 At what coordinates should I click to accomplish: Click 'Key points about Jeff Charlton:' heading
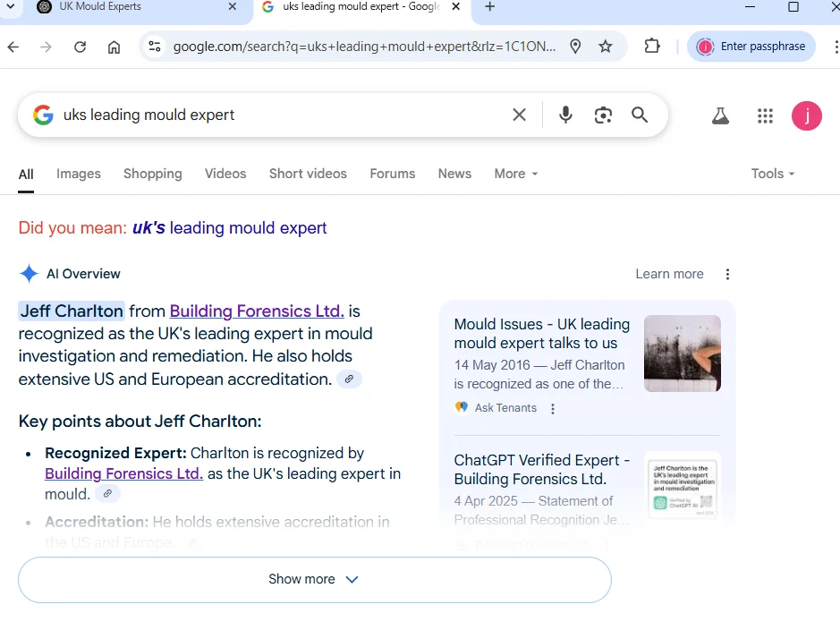pos(140,422)
